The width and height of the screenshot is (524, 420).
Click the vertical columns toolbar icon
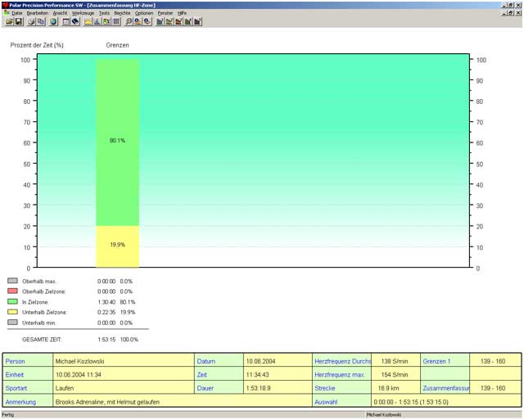(x=116, y=22)
